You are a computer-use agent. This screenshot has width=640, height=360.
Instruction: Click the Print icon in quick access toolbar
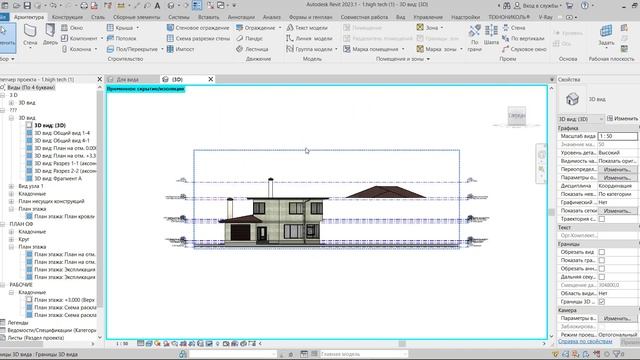click(x=84, y=6)
